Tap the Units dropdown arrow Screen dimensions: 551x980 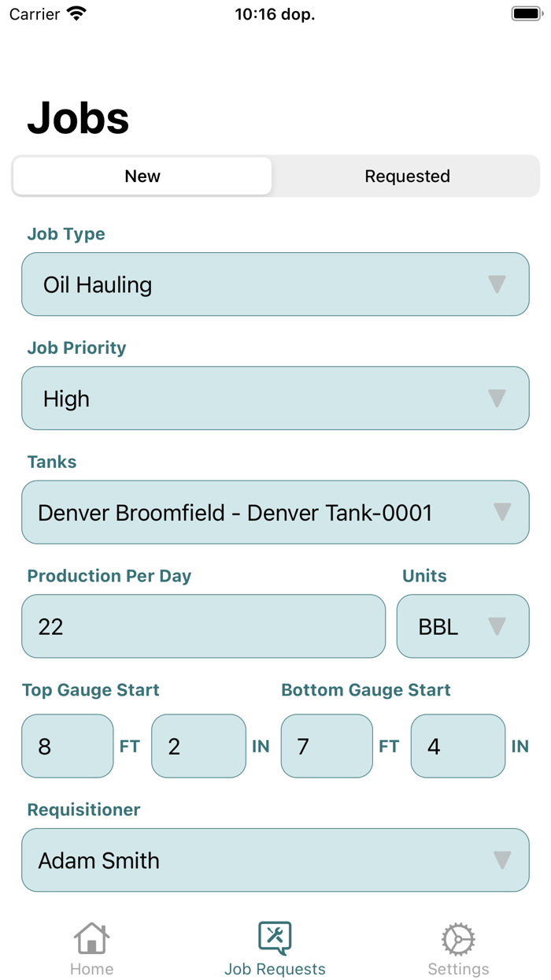497,626
